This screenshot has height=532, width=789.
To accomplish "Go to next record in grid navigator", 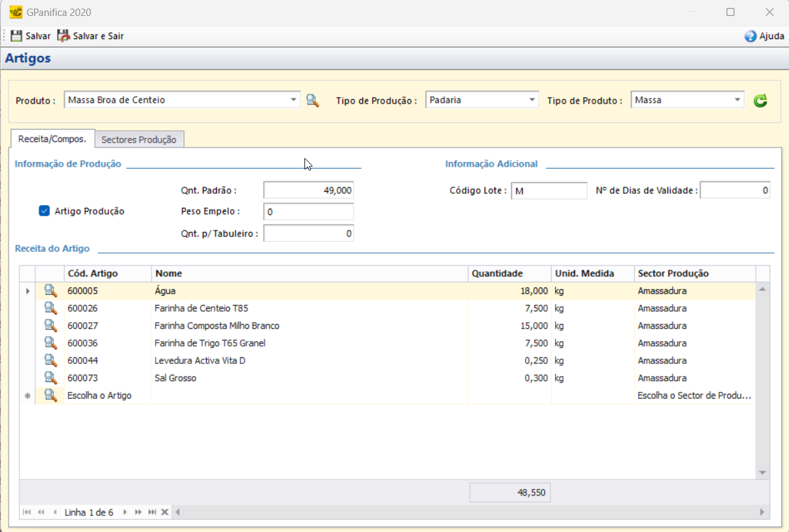I will click(125, 512).
